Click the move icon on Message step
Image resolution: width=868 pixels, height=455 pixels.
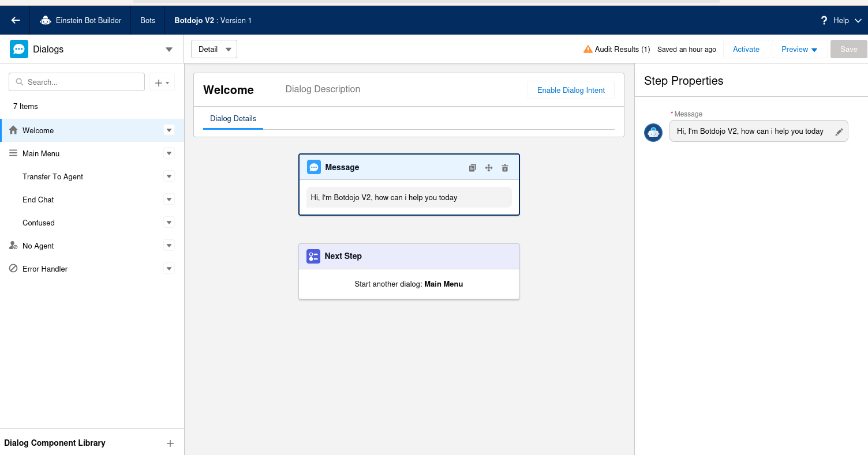(x=489, y=168)
